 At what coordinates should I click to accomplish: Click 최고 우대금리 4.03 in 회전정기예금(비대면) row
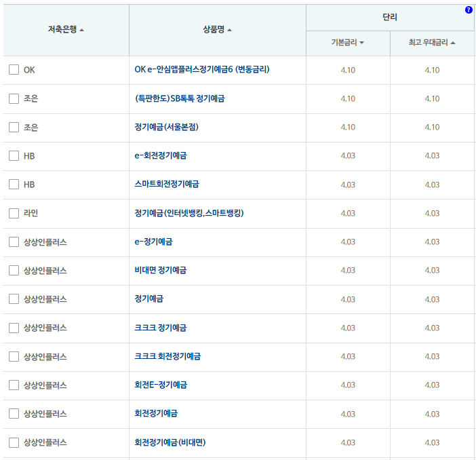point(432,442)
